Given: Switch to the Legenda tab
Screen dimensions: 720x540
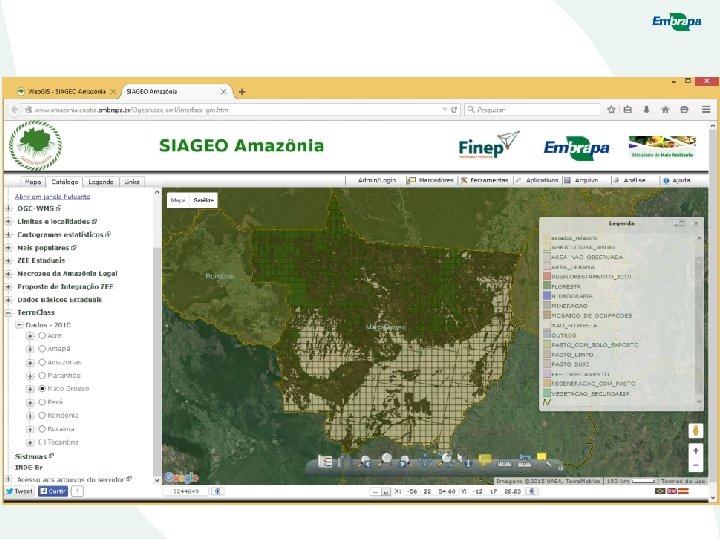Looking at the screenshot, I should point(101,182).
